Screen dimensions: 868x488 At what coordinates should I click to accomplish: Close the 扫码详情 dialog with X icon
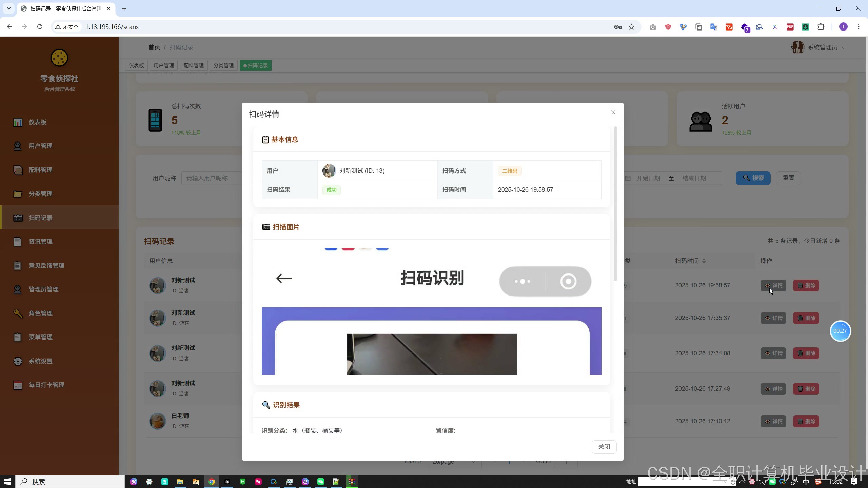click(613, 112)
